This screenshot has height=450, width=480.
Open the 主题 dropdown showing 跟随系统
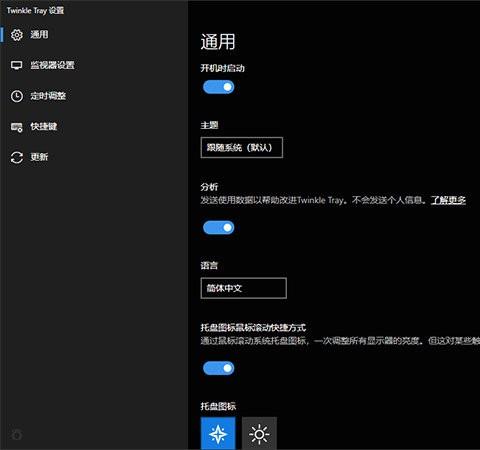point(242,147)
